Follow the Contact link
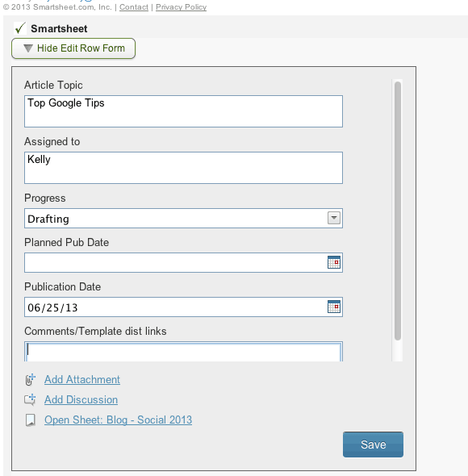Screen dimensions: 468x476 (134, 7)
